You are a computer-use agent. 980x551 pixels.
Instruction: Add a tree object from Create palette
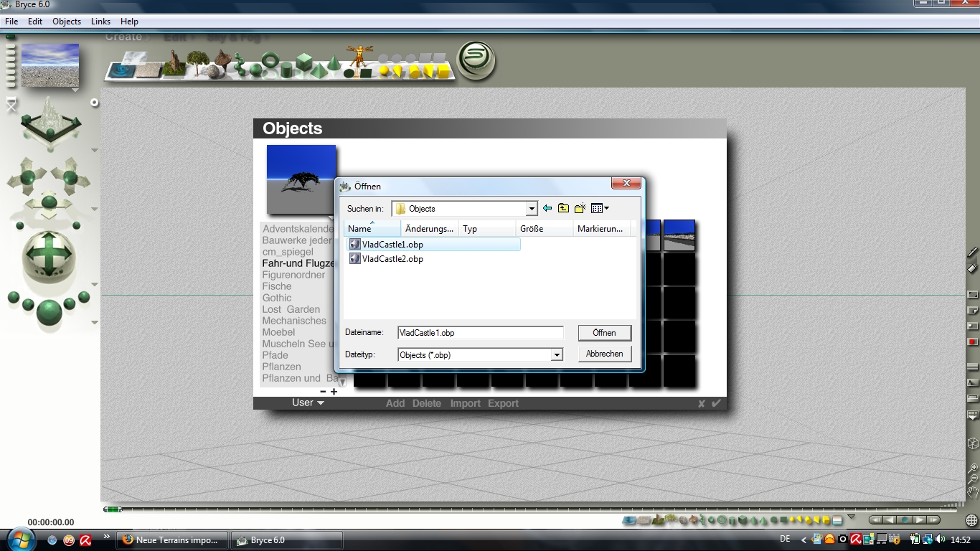pos(197,63)
